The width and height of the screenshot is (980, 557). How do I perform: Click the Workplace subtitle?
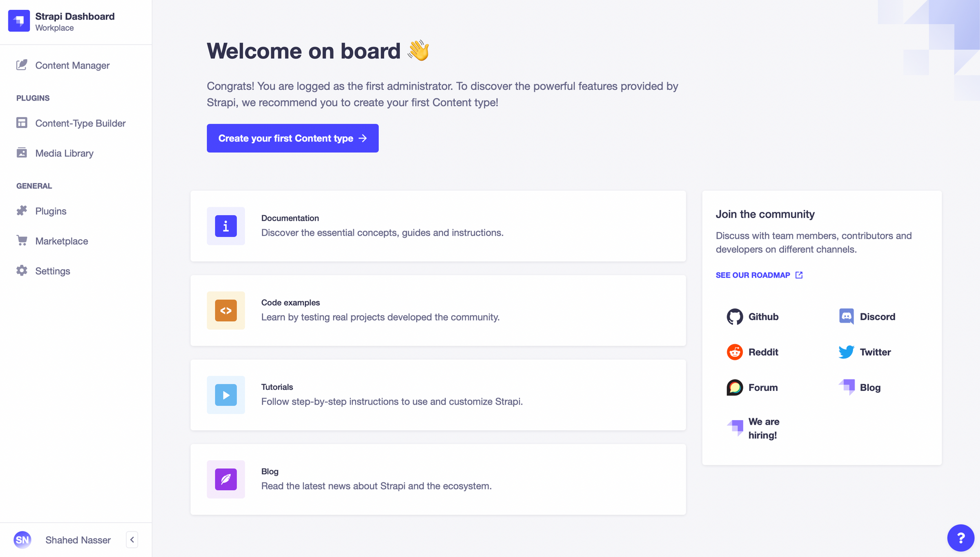click(x=54, y=28)
